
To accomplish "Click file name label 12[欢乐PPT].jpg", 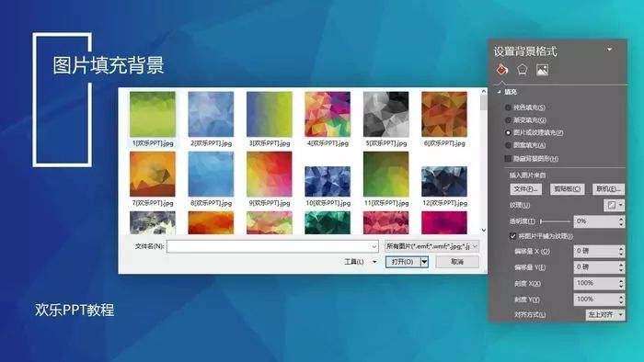I will coord(444,203).
